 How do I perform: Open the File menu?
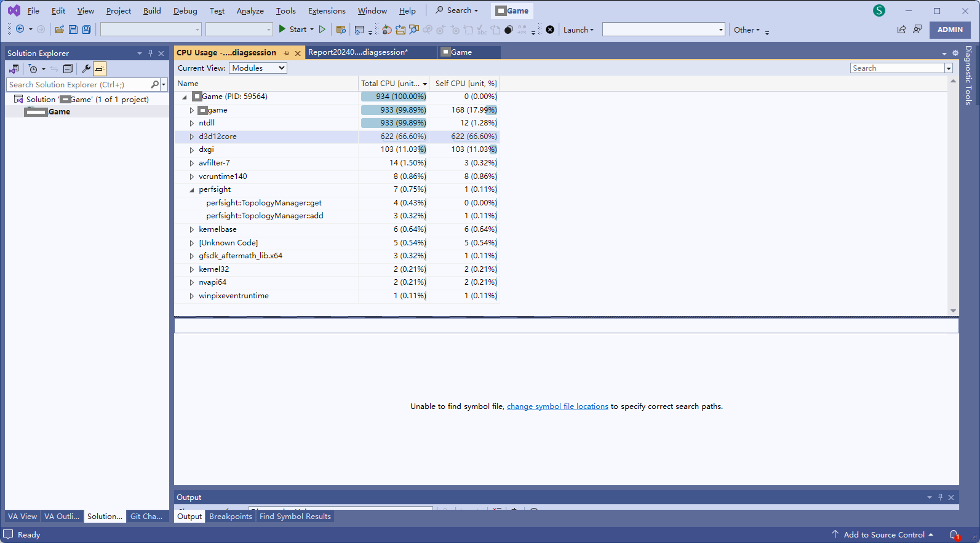pos(33,10)
